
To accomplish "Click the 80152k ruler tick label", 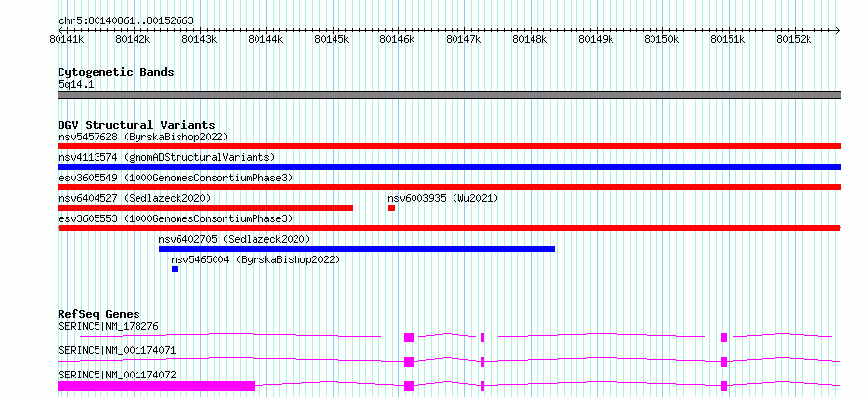I will (x=795, y=39).
